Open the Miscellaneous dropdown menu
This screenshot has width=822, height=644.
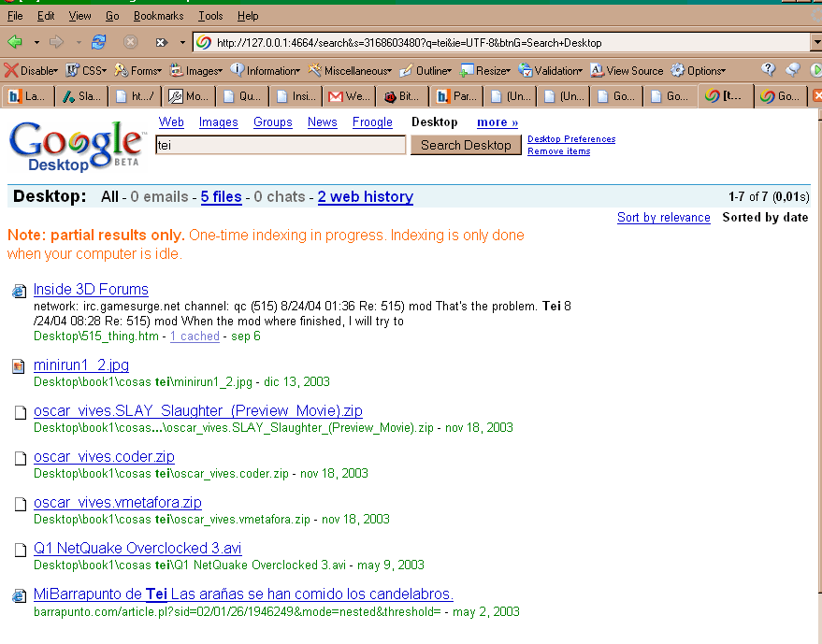350,70
